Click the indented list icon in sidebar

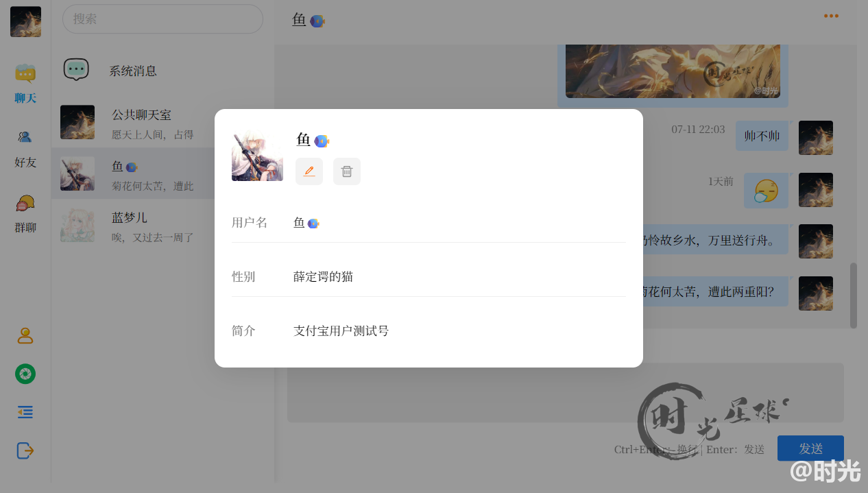(25, 412)
